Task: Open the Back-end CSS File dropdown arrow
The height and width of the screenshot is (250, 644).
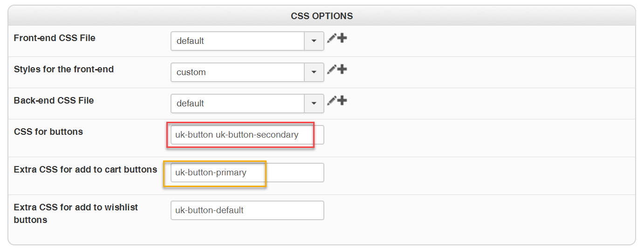Action: pos(314,104)
